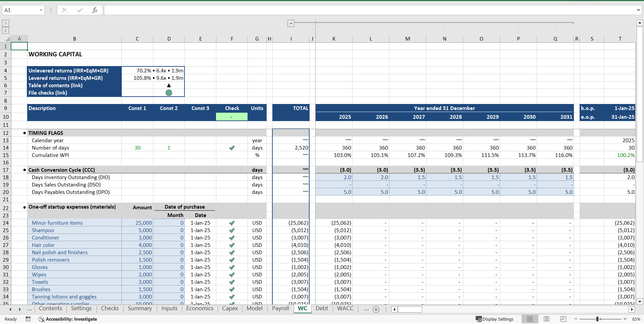
Task: Show more sheet tabs after WACC
Action: point(366,309)
